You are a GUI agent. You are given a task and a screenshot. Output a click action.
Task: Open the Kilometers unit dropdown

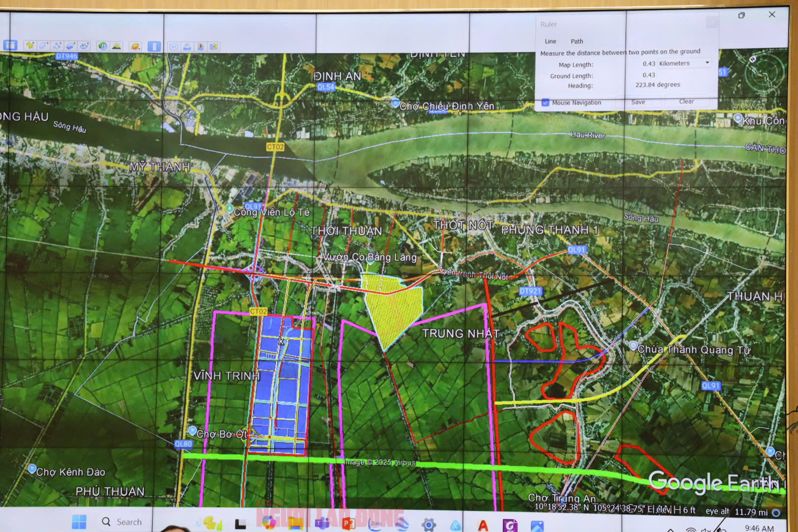684,63
